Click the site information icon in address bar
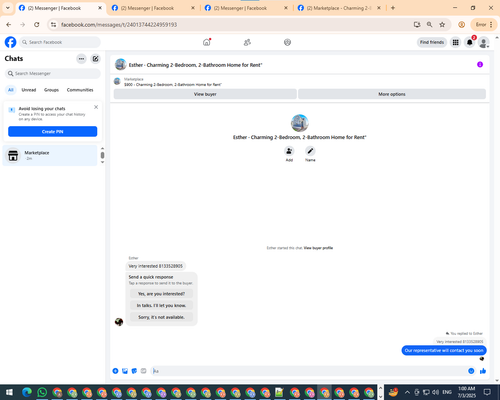 click(x=53, y=25)
